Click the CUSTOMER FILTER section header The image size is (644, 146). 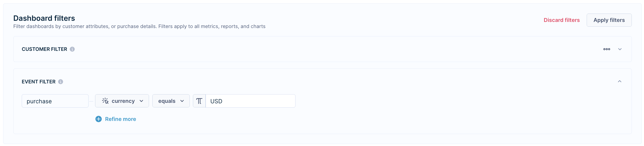point(44,49)
